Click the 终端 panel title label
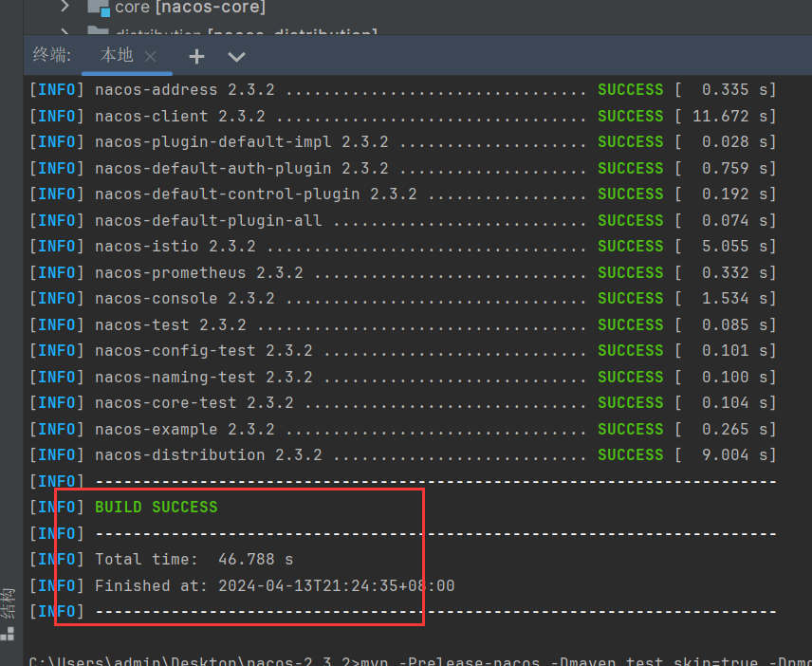 click(51, 56)
